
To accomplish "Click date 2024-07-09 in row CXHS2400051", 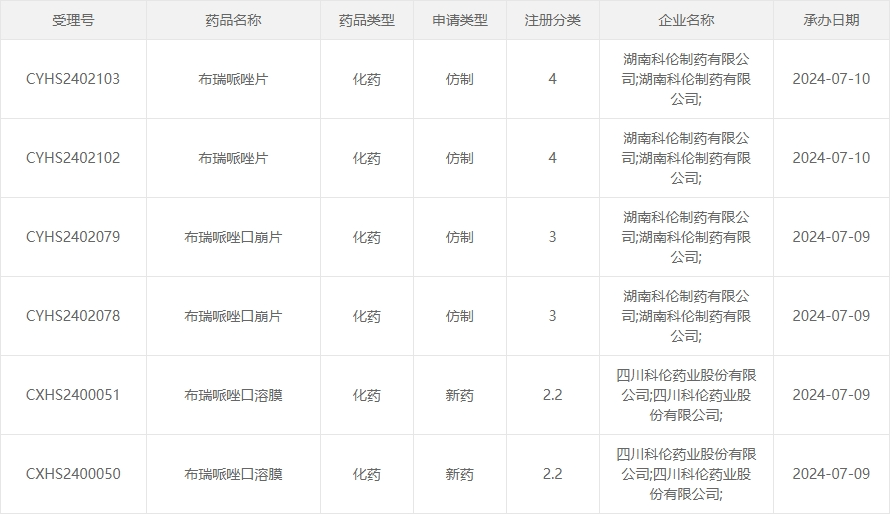I will (831, 395).
